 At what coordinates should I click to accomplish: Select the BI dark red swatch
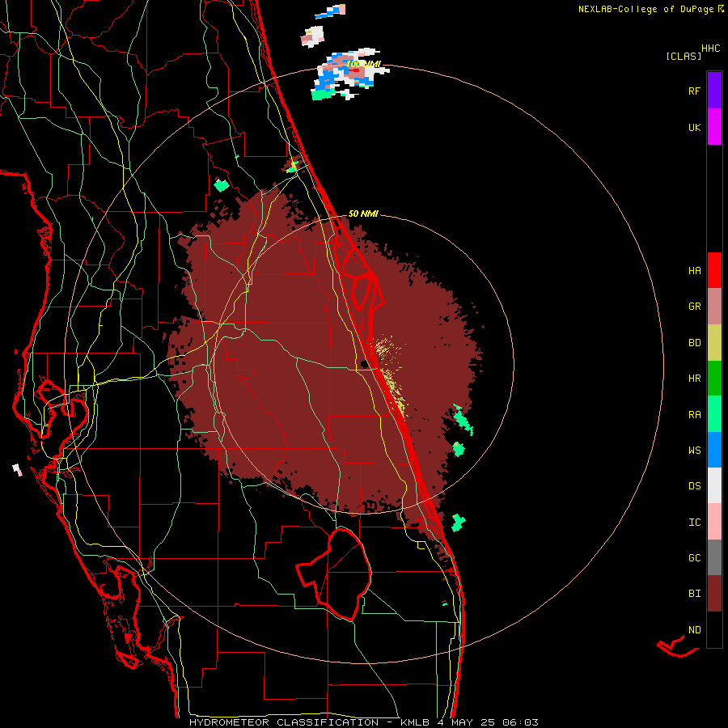tap(714, 594)
